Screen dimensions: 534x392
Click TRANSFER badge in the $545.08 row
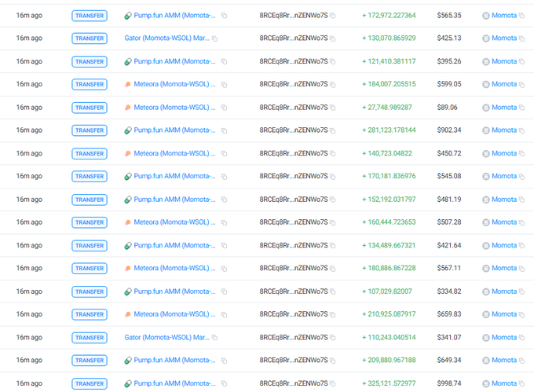(90, 177)
